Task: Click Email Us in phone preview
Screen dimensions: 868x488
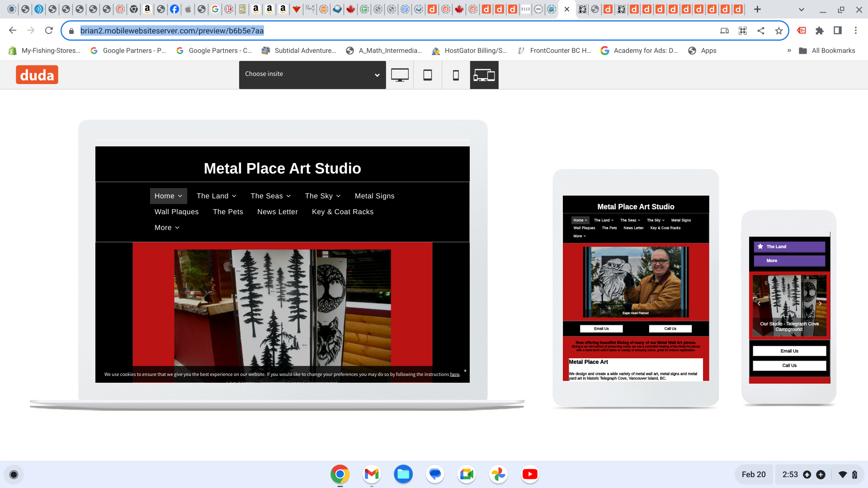Action: (x=789, y=351)
